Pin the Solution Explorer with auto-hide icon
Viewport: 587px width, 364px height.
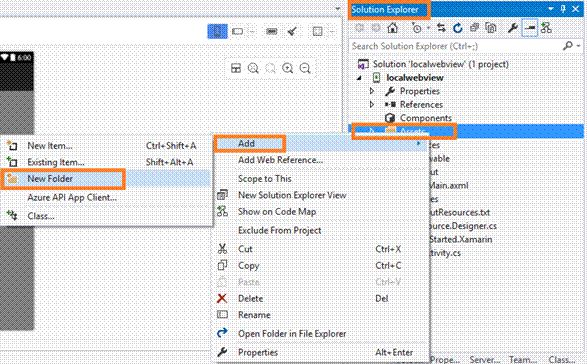pos(563,9)
